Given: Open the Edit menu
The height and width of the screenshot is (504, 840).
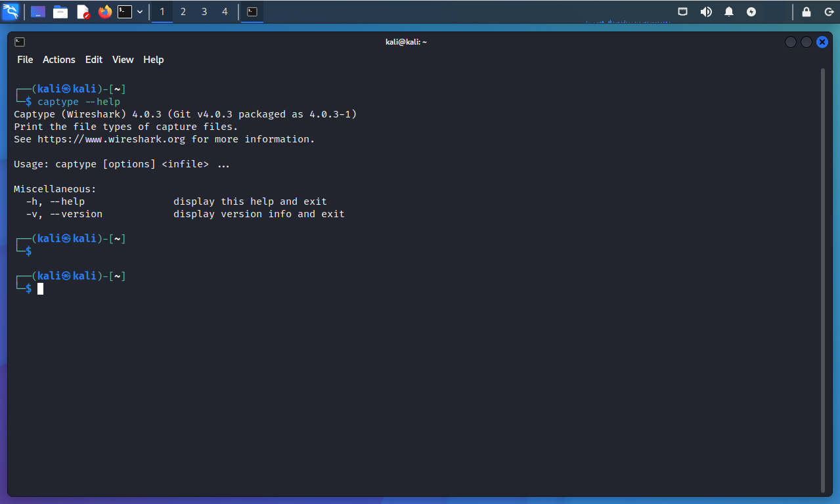Looking at the screenshot, I should [94, 60].
